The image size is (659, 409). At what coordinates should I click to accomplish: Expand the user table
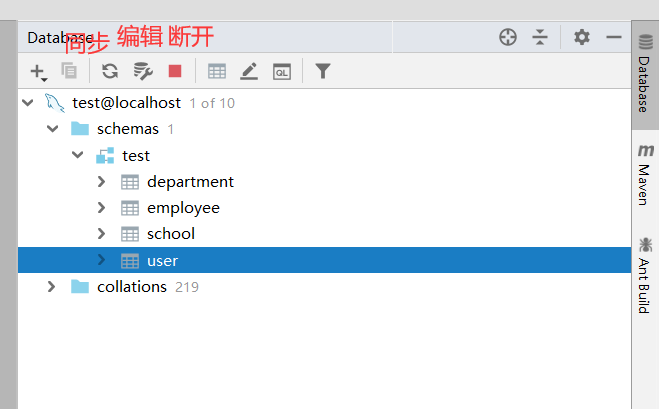pos(101,260)
